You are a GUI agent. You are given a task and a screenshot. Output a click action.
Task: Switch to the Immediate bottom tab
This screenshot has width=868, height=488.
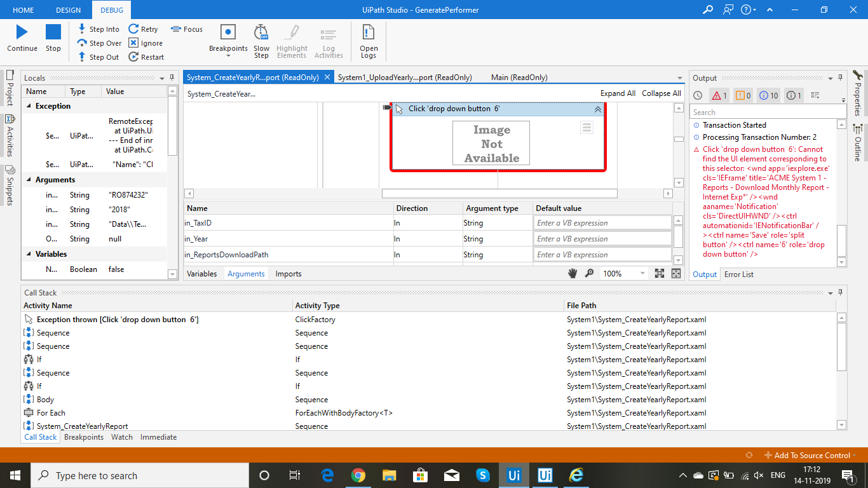[159, 437]
